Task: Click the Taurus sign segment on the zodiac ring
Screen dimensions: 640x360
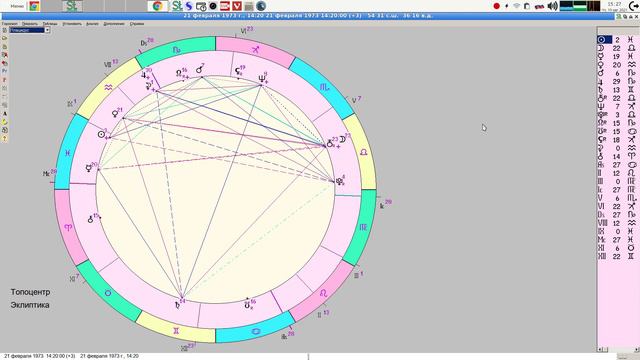Action: 108,293
